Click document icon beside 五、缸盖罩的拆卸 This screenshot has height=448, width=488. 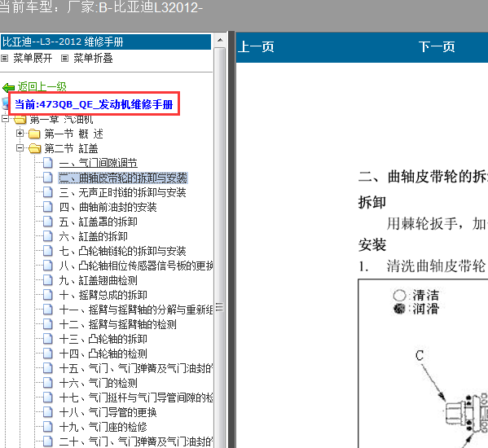pos(47,222)
